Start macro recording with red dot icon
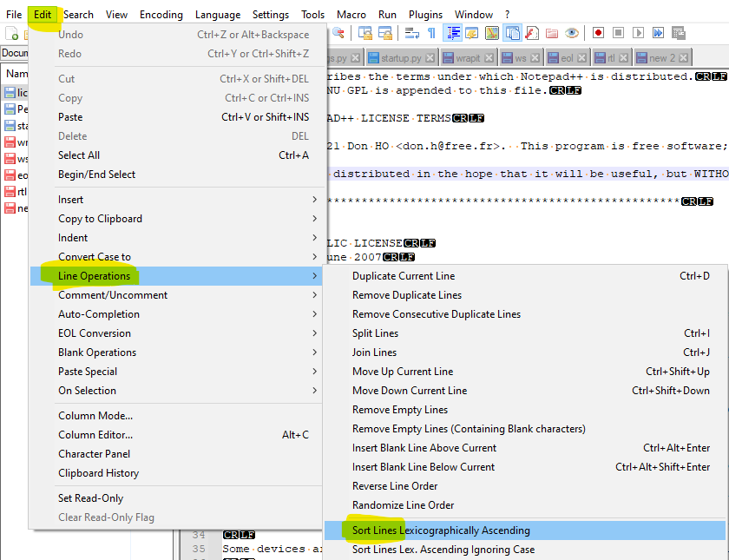This screenshot has height=560, width=729. [598, 33]
